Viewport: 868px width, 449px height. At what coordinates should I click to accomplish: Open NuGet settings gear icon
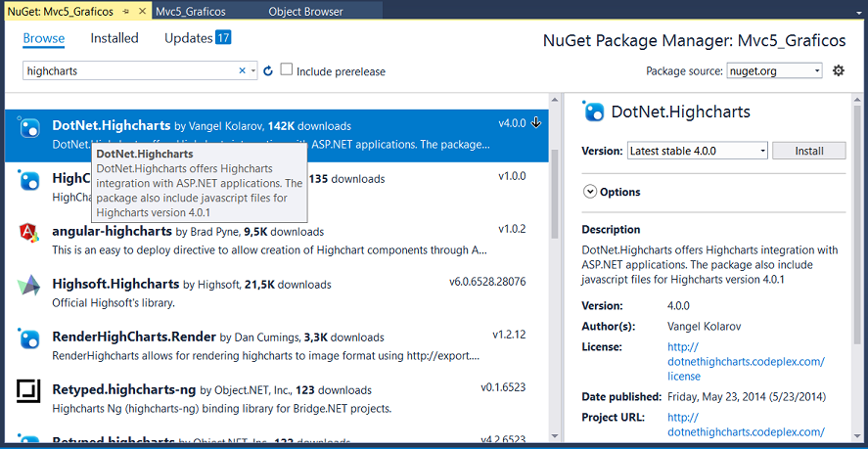pos(839,70)
